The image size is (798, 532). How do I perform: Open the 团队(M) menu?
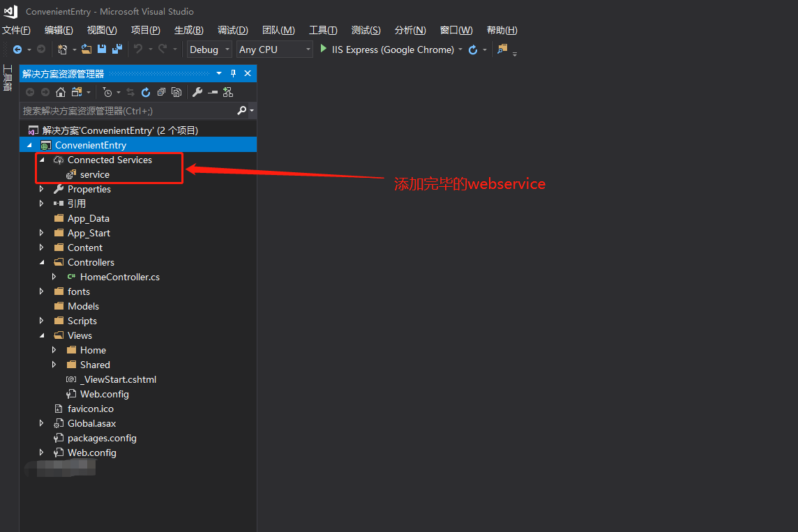278,30
